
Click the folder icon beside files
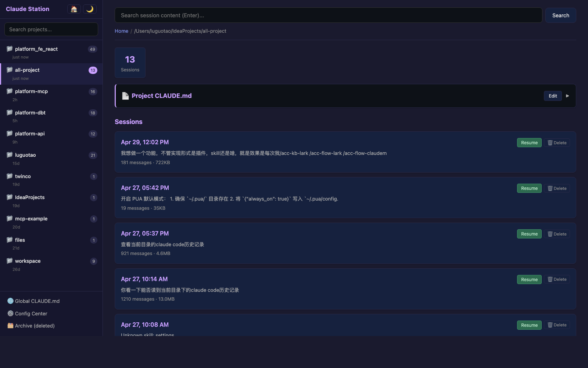click(x=10, y=240)
